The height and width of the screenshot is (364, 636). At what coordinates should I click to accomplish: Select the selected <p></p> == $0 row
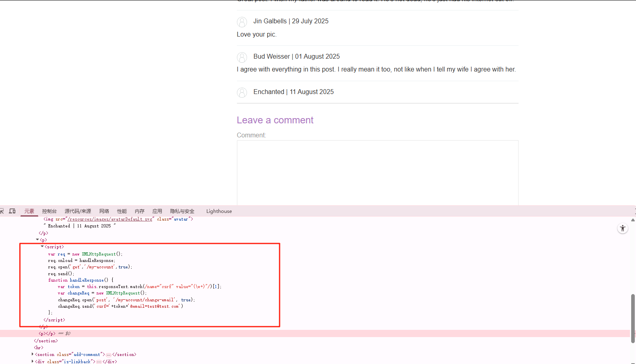tap(315, 333)
